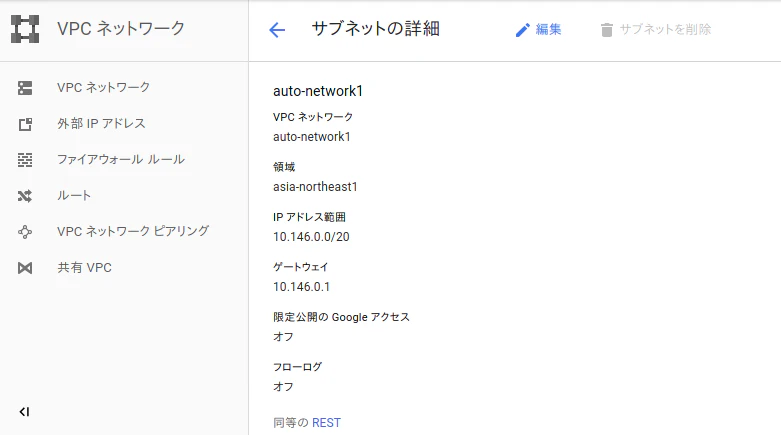Click the VPC ネットワーク sidebar heading title
The image size is (781, 435).
[121, 28]
